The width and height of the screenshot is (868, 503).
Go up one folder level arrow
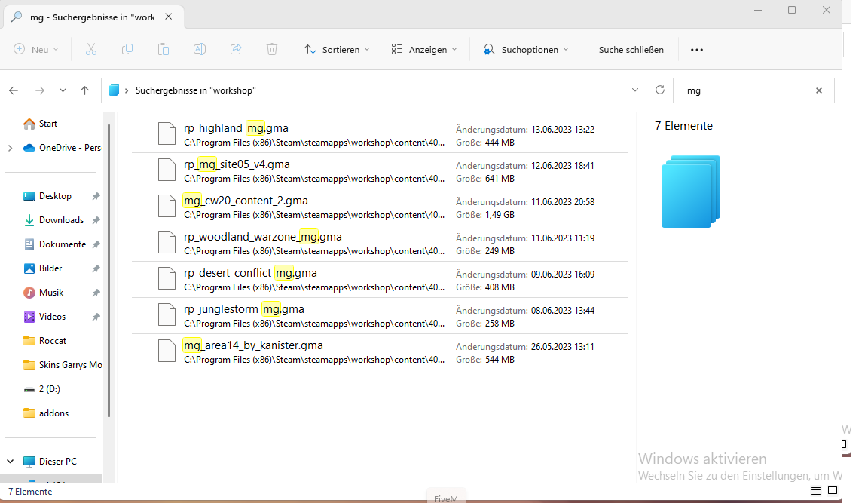point(84,90)
